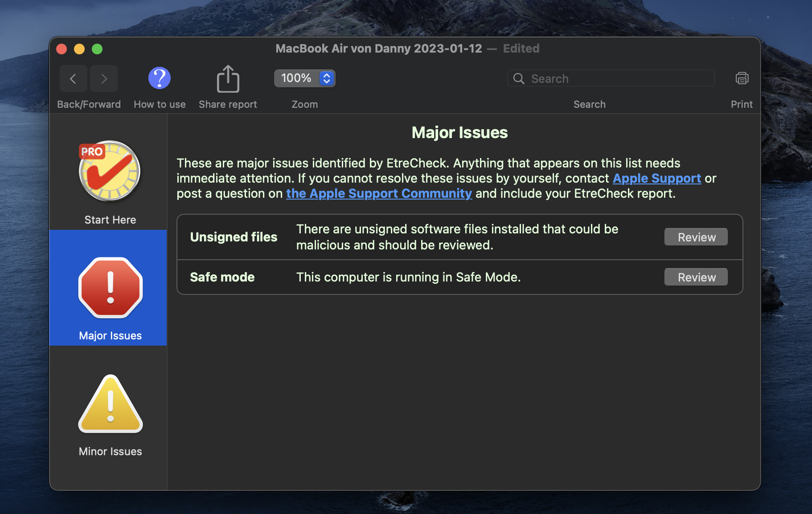Click the Print icon

click(742, 78)
